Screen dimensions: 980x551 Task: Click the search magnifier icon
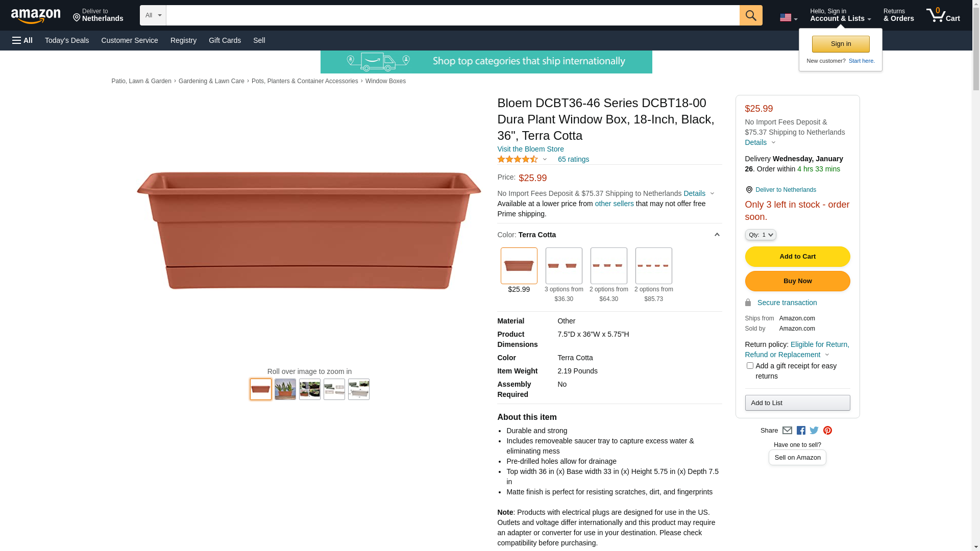[x=751, y=15]
